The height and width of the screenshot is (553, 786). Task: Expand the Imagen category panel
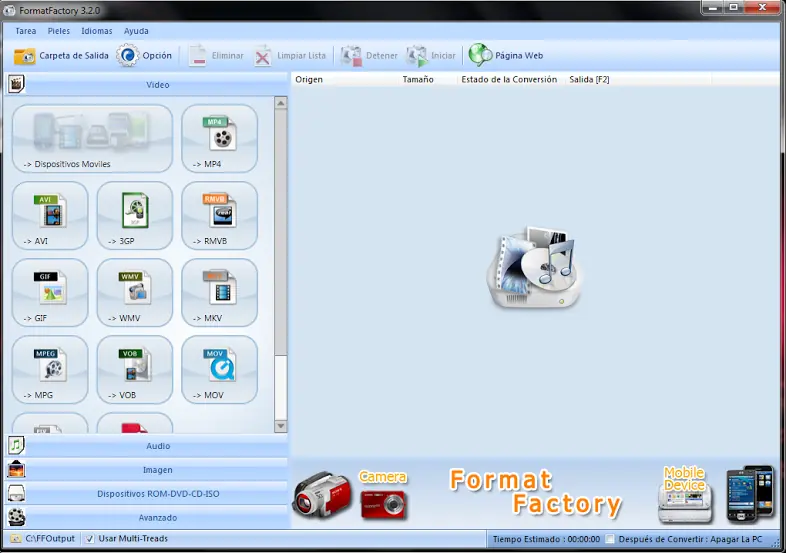tap(147, 470)
